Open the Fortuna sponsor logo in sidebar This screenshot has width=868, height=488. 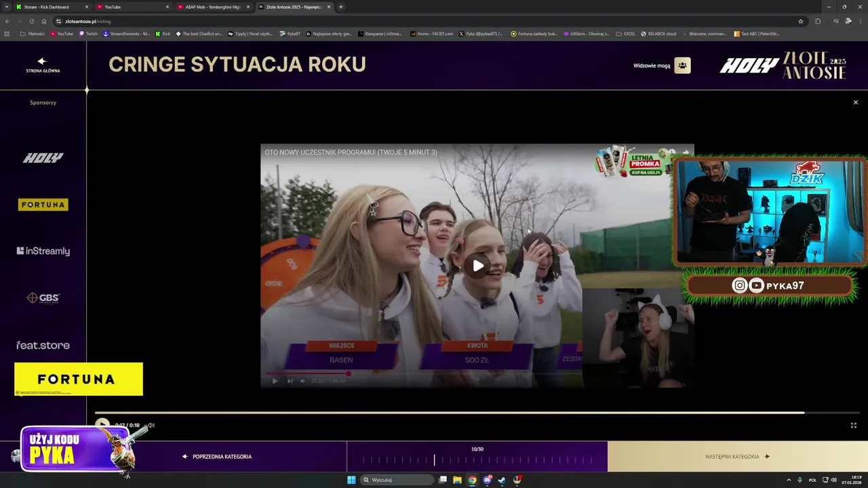[x=43, y=205]
